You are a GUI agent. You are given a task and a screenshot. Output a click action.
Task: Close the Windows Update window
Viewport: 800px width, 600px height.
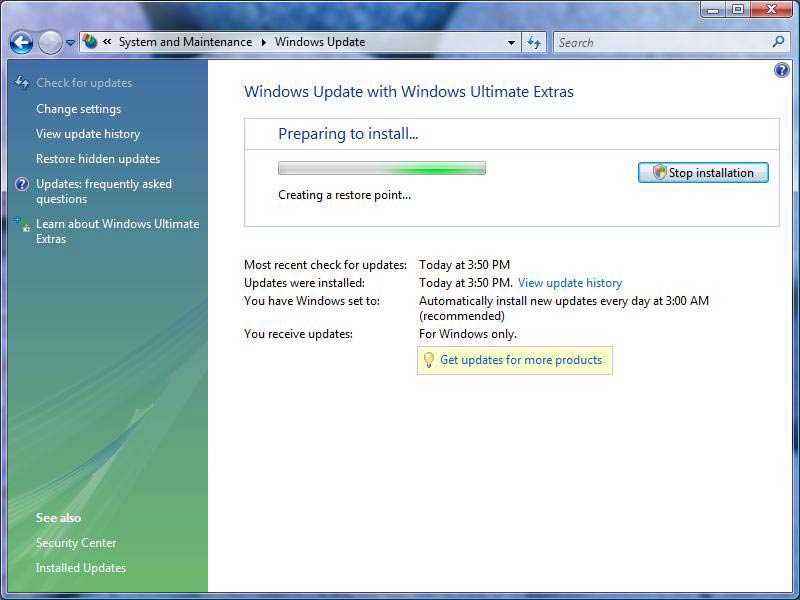(x=771, y=9)
